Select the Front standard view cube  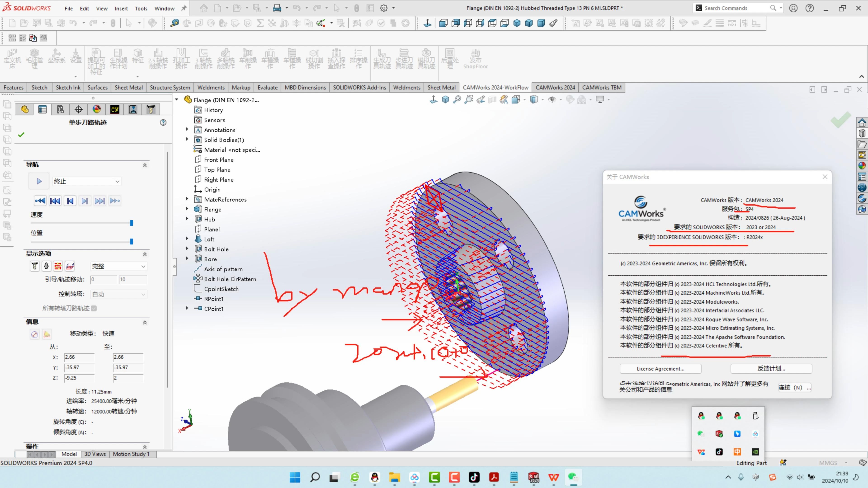(x=443, y=23)
